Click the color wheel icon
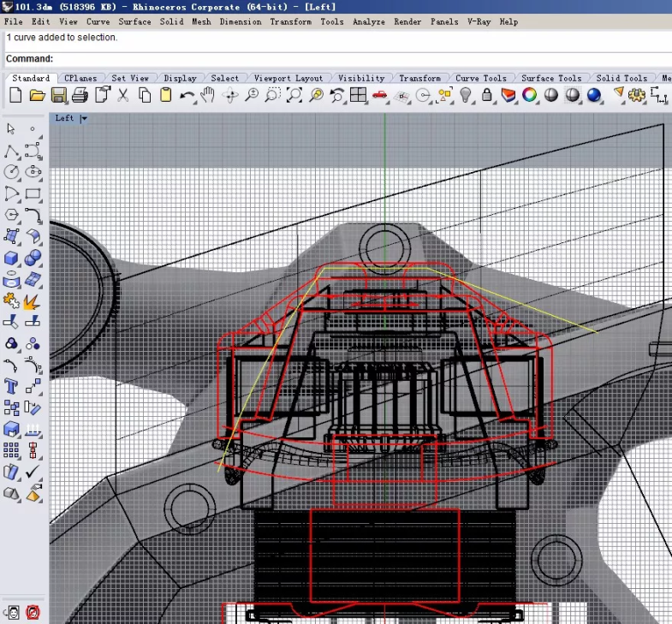 (530, 95)
